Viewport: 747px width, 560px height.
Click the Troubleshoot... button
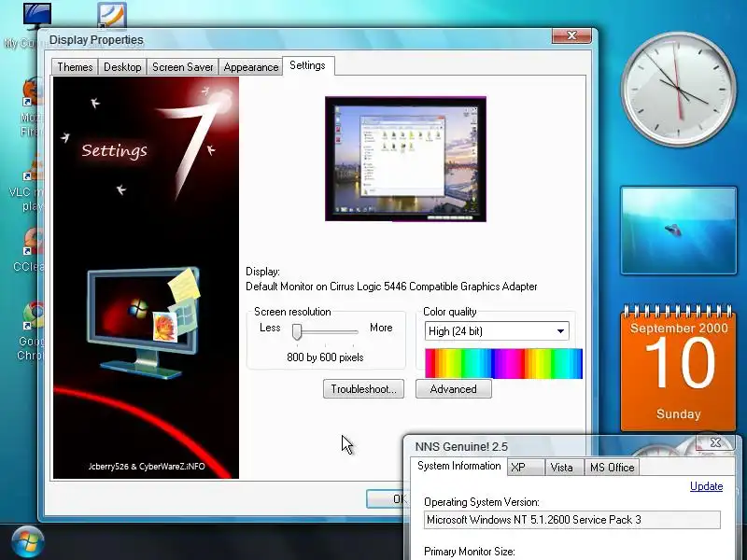pyautogui.click(x=363, y=389)
